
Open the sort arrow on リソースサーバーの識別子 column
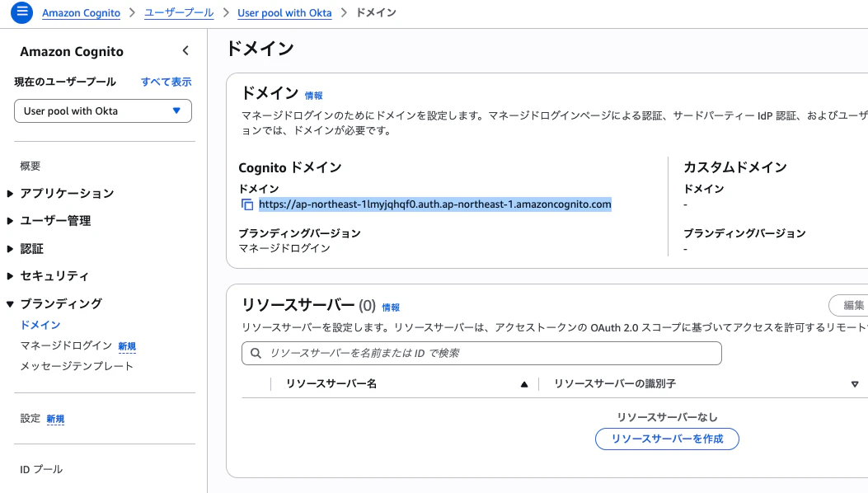pos(855,383)
